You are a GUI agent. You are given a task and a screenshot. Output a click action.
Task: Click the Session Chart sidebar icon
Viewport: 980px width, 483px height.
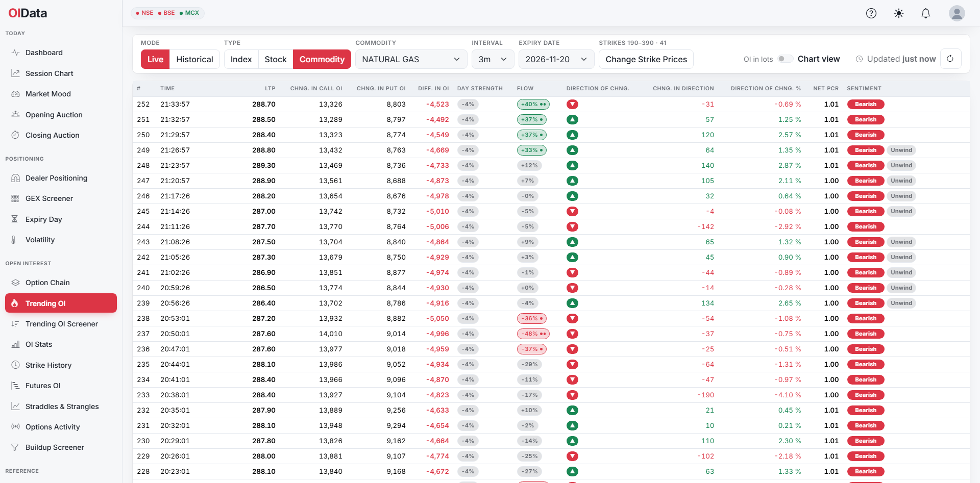tap(16, 73)
